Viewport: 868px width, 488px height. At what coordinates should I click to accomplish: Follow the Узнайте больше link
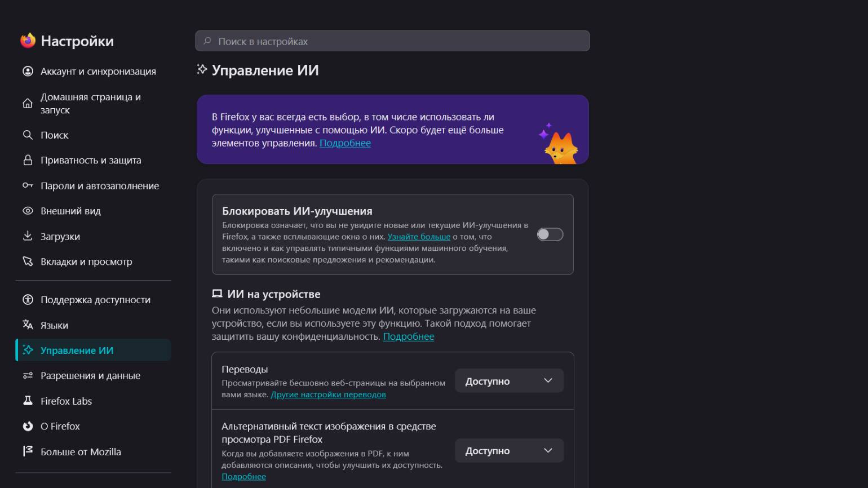[x=419, y=237]
